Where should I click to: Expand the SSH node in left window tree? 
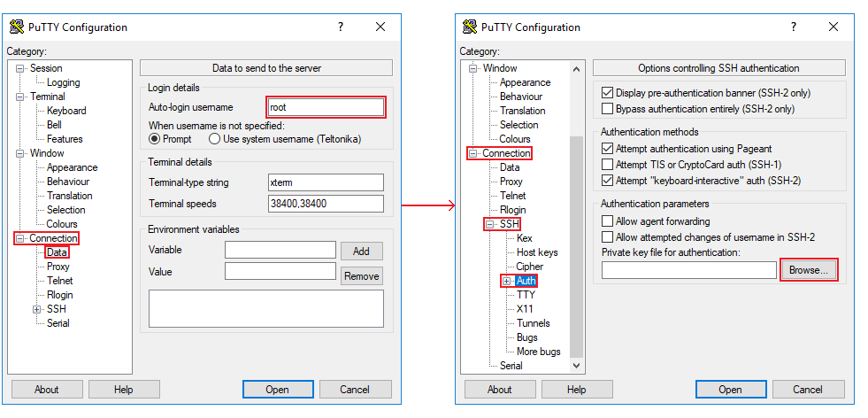37,309
